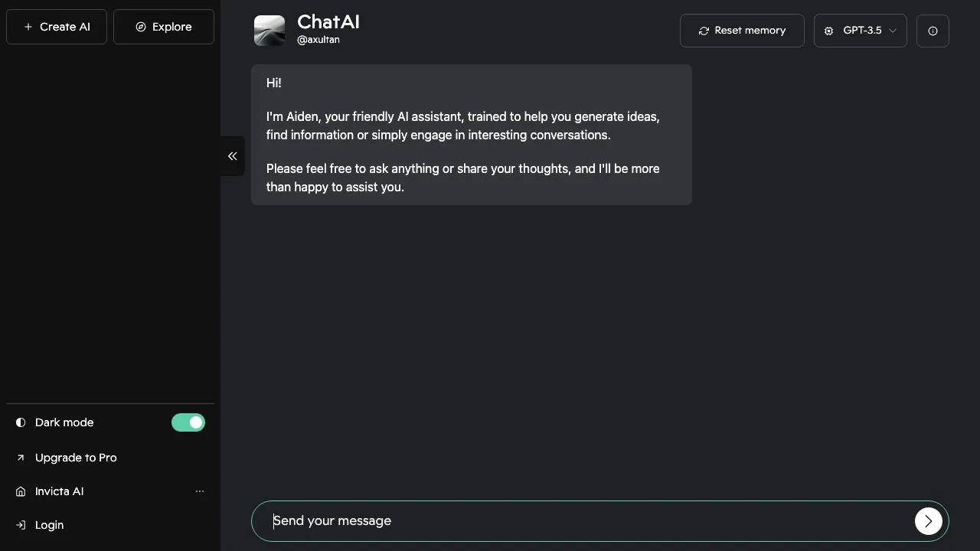980x551 pixels.
Task: Click the Upgrade to Pro arrow icon
Action: pos(21,458)
